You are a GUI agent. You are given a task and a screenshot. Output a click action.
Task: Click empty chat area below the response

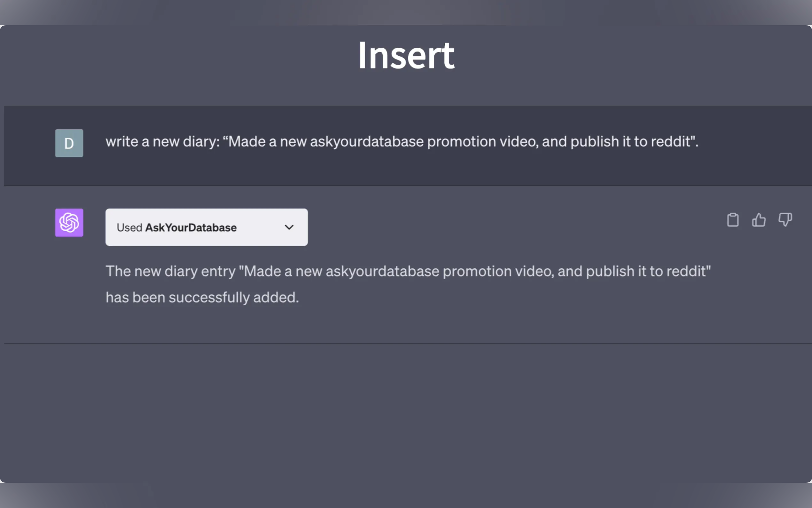(406, 413)
